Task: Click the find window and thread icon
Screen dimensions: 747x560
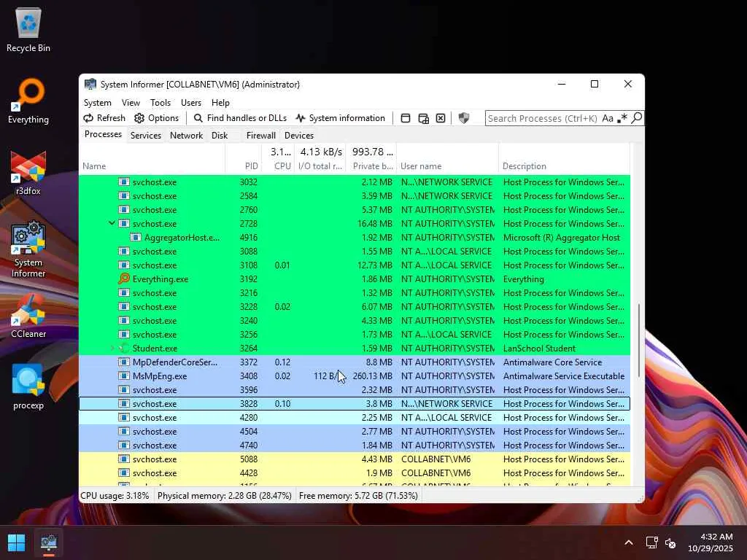Action: click(x=423, y=118)
